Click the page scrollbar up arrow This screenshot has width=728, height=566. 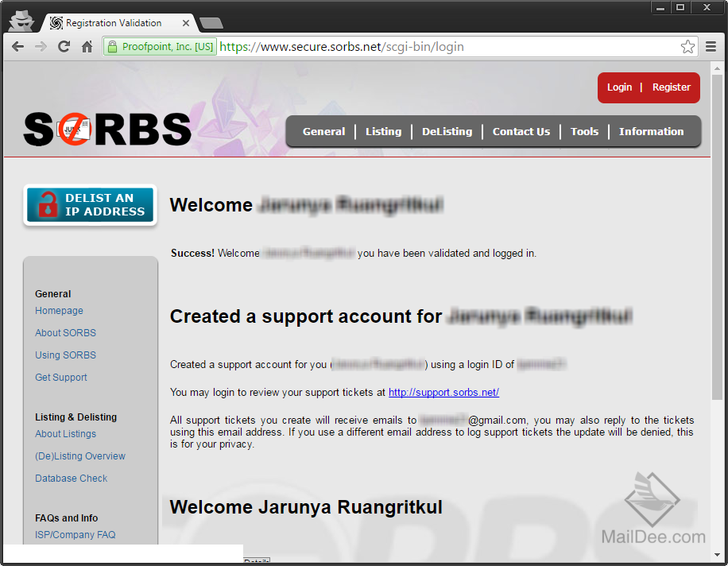(x=718, y=68)
